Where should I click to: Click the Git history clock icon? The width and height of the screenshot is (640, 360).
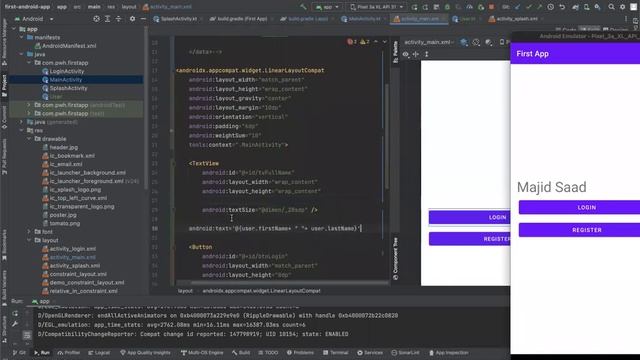[551, 7]
